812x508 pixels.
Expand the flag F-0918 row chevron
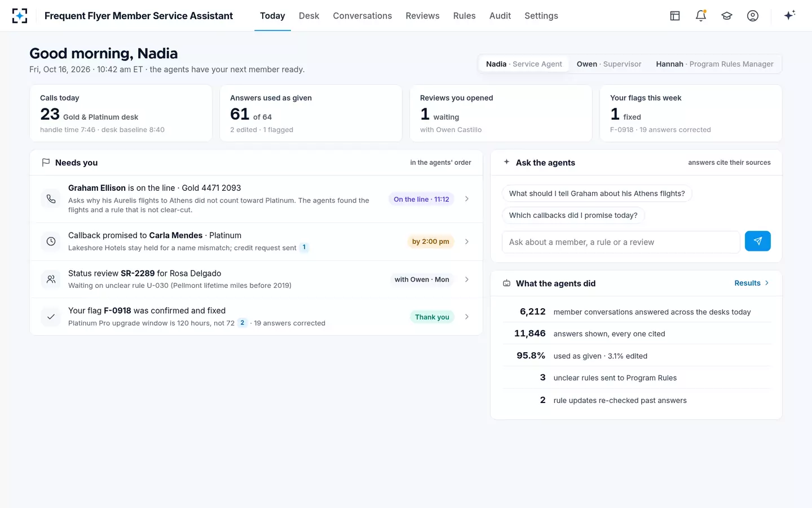tap(467, 317)
